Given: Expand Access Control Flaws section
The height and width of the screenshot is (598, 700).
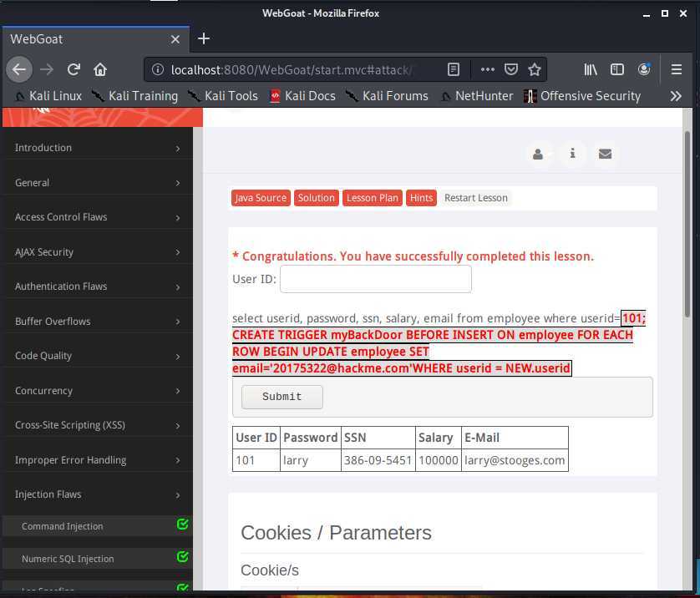Looking at the screenshot, I should [x=98, y=217].
